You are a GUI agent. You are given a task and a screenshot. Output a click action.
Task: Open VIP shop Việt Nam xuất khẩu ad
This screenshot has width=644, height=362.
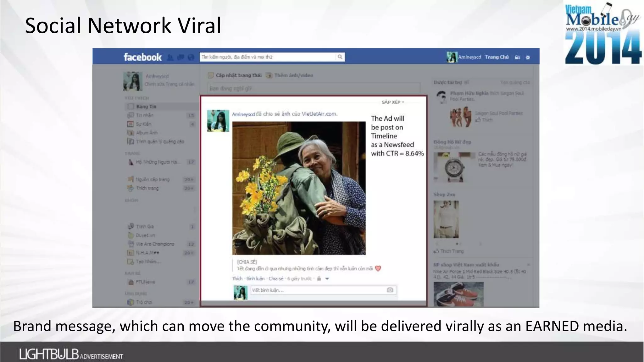(x=466, y=265)
